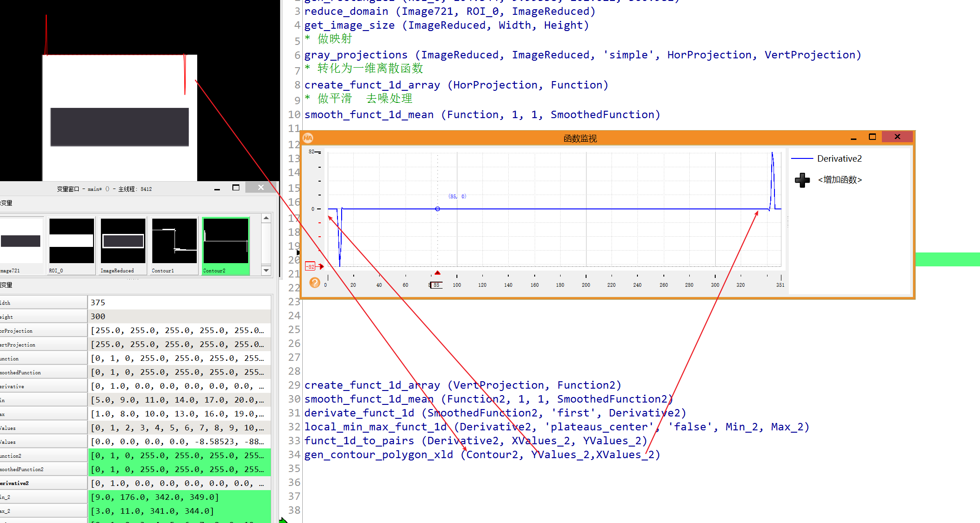The image size is (980, 523).
Task: Click the black plus add-function icon
Action: click(x=802, y=180)
